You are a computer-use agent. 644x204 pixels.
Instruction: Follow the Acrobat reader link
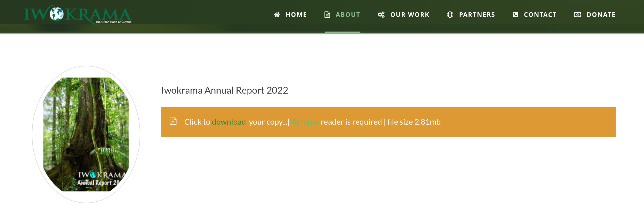click(305, 122)
